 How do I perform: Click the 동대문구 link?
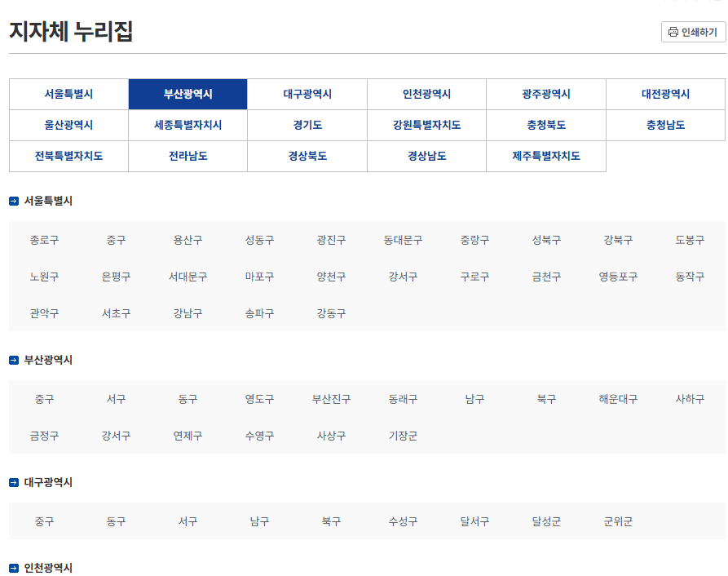point(403,240)
